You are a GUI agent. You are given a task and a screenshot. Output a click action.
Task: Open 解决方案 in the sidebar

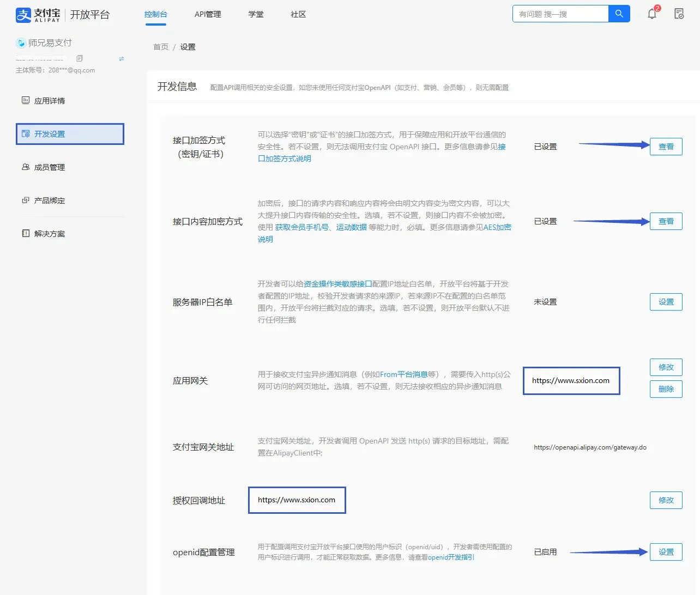pos(50,233)
